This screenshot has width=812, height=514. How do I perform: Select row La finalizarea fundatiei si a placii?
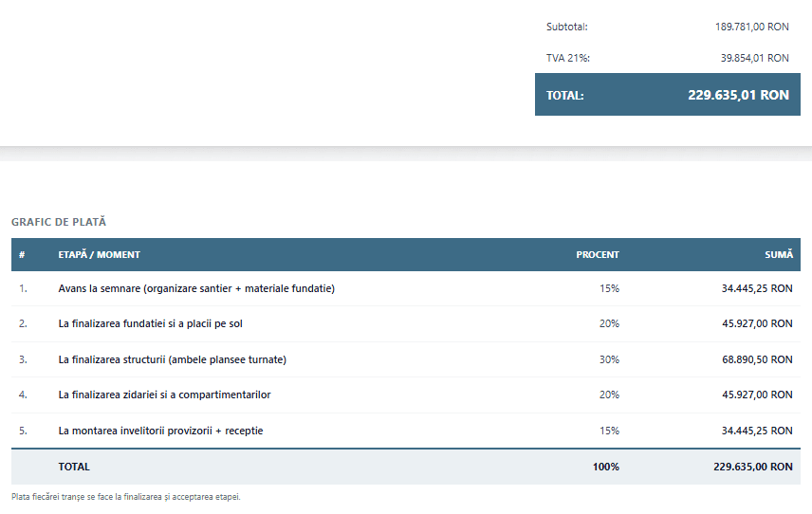[x=406, y=324]
